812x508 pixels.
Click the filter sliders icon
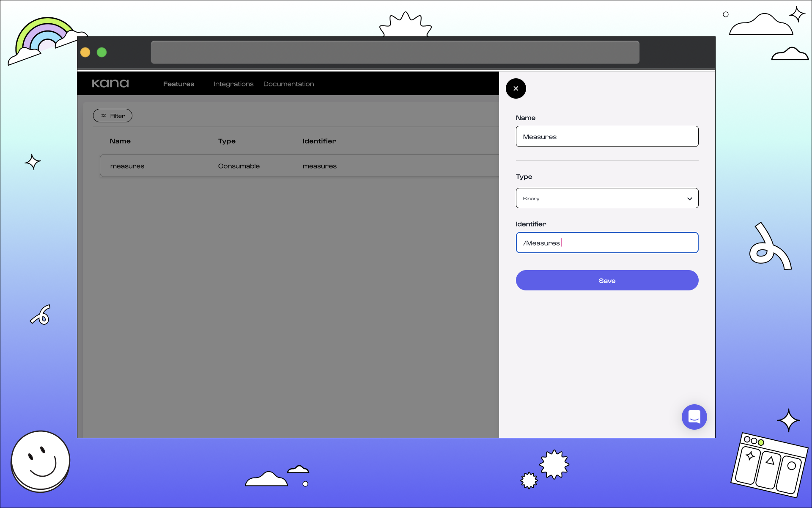click(x=104, y=116)
